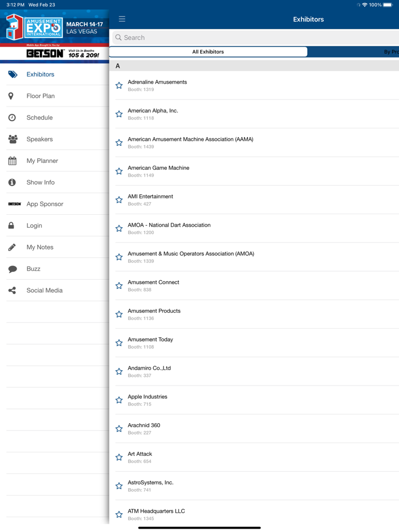The height and width of the screenshot is (532, 399).
Task: Toggle the star for AMI Entertainment
Action: 119,200
